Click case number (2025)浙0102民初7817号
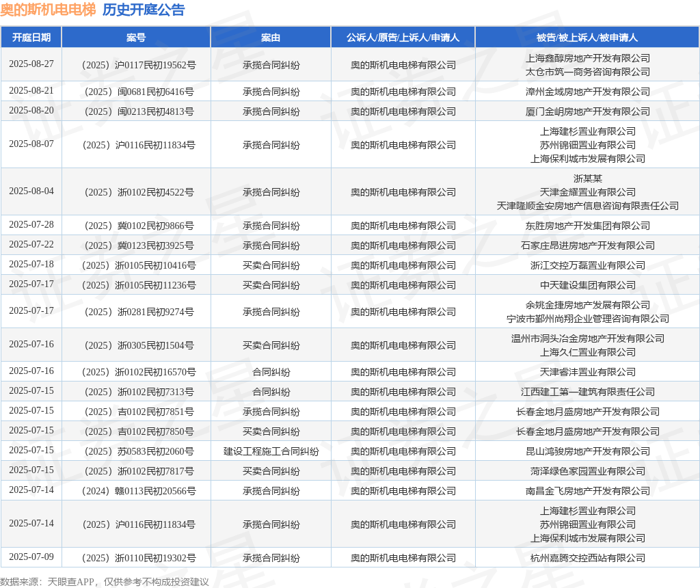700x588 pixels. click(139, 472)
